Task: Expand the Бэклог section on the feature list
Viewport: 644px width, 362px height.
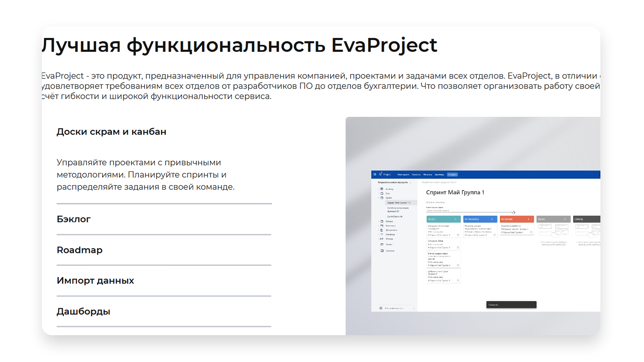Action: [x=74, y=219]
